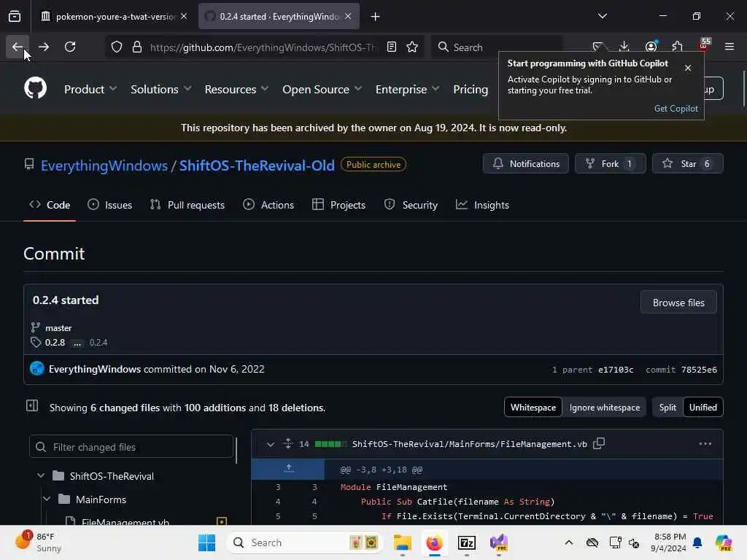The image size is (747, 560).
Task: Toggle reader view in the address bar
Action: pyautogui.click(x=392, y=47)
